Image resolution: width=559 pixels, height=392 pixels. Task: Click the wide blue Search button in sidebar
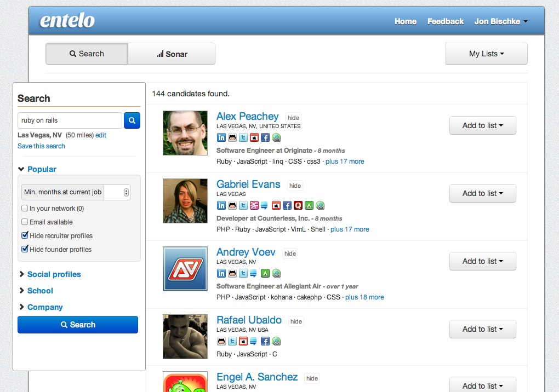coord(78,325)
